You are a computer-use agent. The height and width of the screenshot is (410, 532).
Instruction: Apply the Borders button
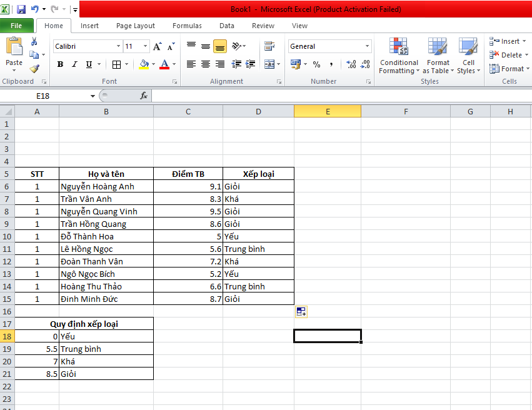pyautogui.click(x=116, y=64)
